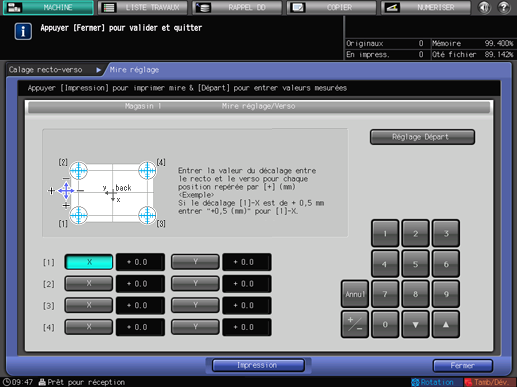Screen dimensions: 517x387
Task: Click the help question mark icon
Action: (x=503, y=7)
